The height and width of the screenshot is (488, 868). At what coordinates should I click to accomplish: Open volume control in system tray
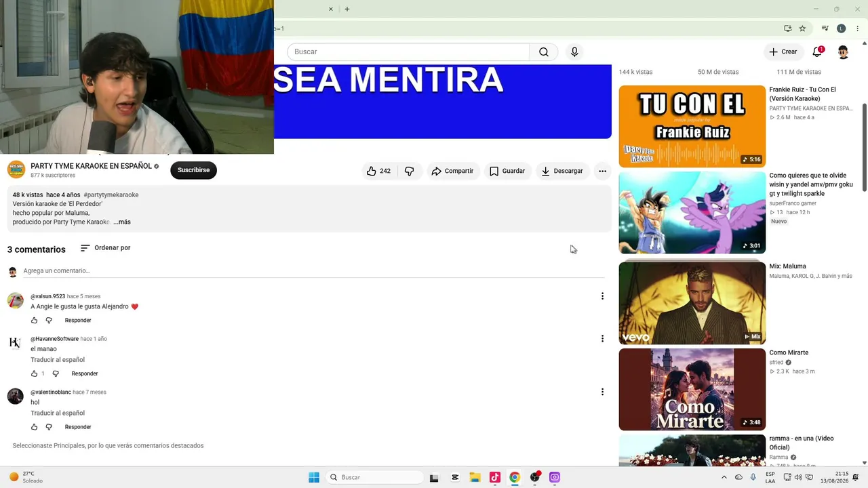point(798,477)
